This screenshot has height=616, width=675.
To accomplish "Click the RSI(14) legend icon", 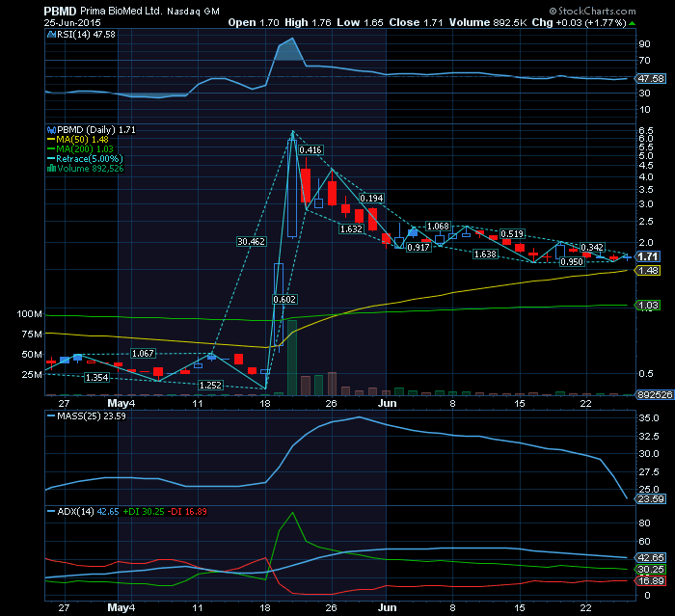I will click(x=51, y=35).
